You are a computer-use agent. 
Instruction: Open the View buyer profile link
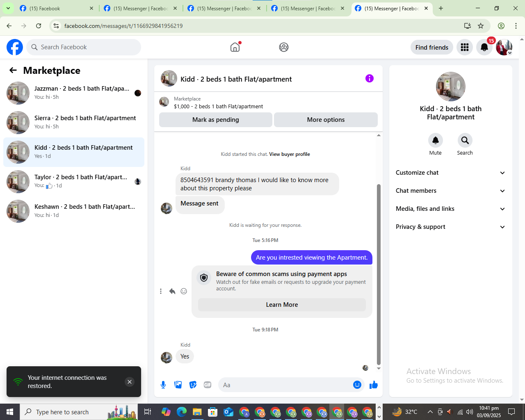coord(290,154)
